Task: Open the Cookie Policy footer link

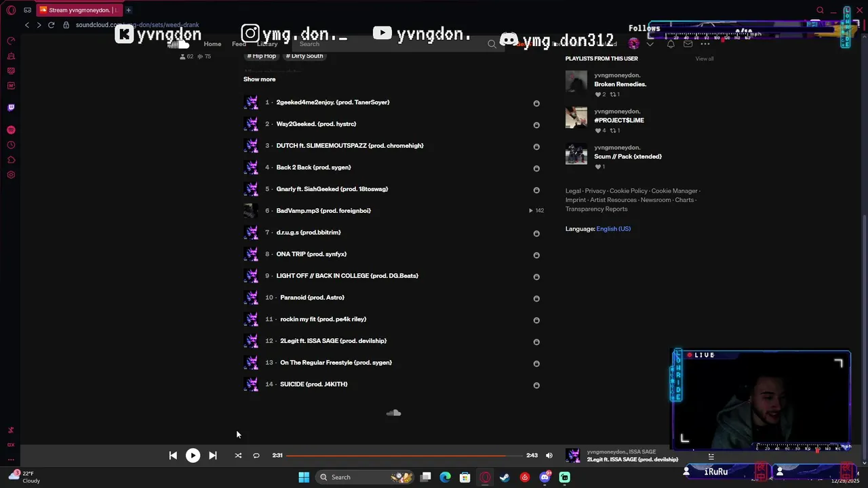Action: coord(628,191)
